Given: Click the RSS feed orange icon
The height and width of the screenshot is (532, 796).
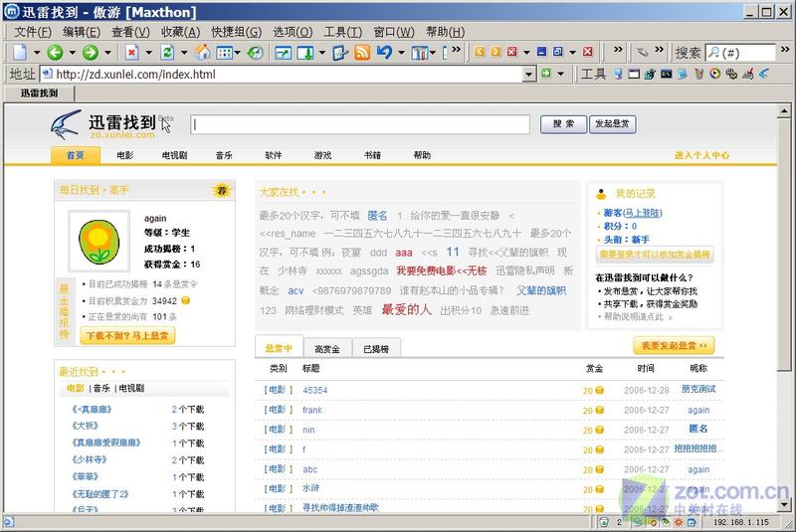Looking at the screenshot, I should click(x=362, y=53).
